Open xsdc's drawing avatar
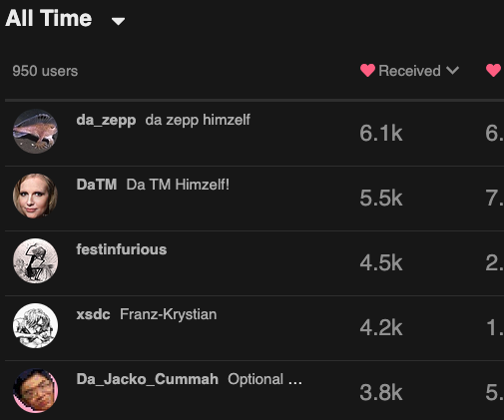This screenshot has width=504, height=420. pos(35,325)
